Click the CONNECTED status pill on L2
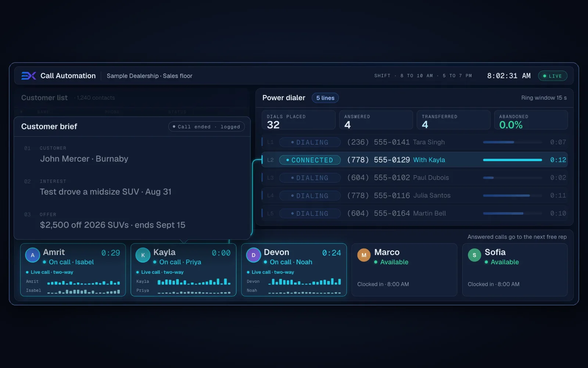Viewport: 588px width, 368px height. pos(310,160)
